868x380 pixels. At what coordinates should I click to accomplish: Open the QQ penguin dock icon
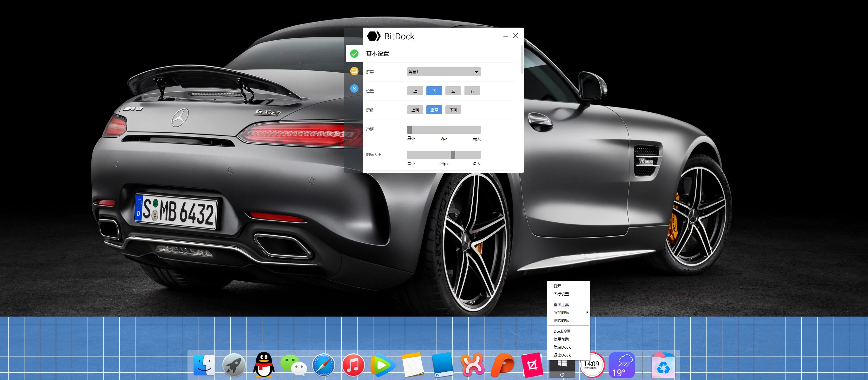click(x=264, y=364)
